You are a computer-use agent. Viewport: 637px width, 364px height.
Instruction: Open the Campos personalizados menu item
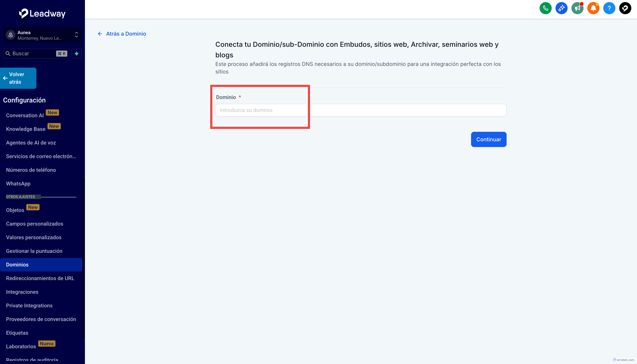tap(35, 224)
